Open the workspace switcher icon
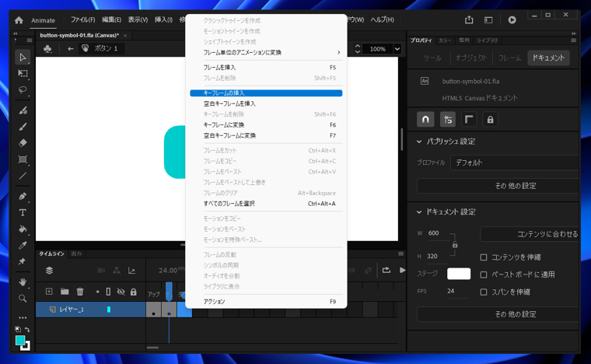Screen dimensions: 591x364 tap(488, 20)
